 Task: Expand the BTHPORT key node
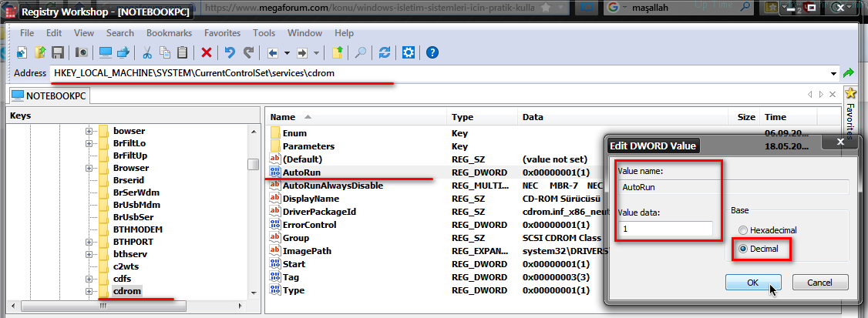pos(89,242)
